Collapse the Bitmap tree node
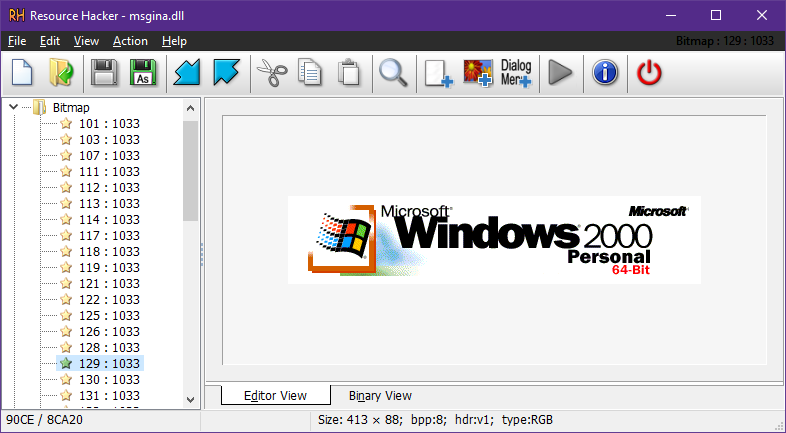This screenshot has width=786, height=433. [x=14, y=107]
